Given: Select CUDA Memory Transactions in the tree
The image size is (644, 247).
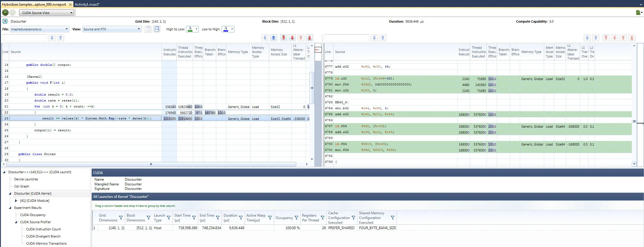Looking at the screenshot, I should coord(46,243).
